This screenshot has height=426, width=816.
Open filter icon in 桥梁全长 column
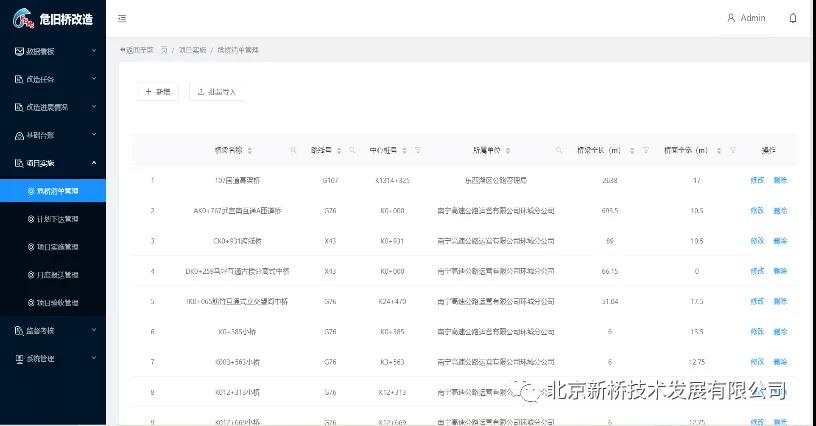click(x=646, y=150)
